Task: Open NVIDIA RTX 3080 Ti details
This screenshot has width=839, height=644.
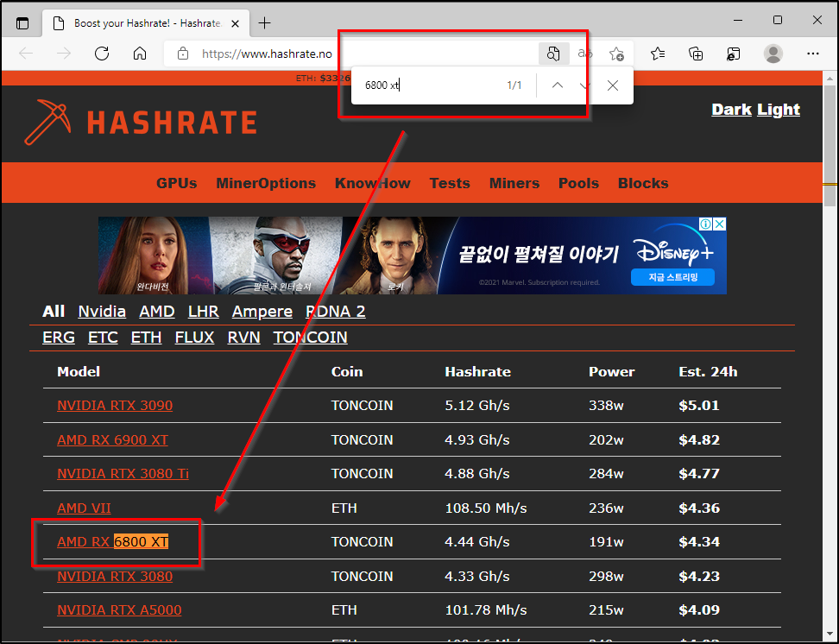Action: pyautogui.click(x=123, y=473)
